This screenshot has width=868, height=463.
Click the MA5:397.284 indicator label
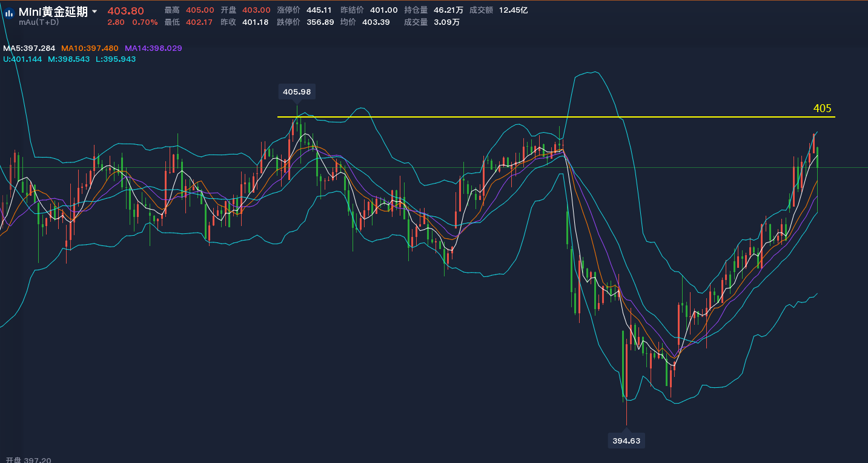pos(30,48)
